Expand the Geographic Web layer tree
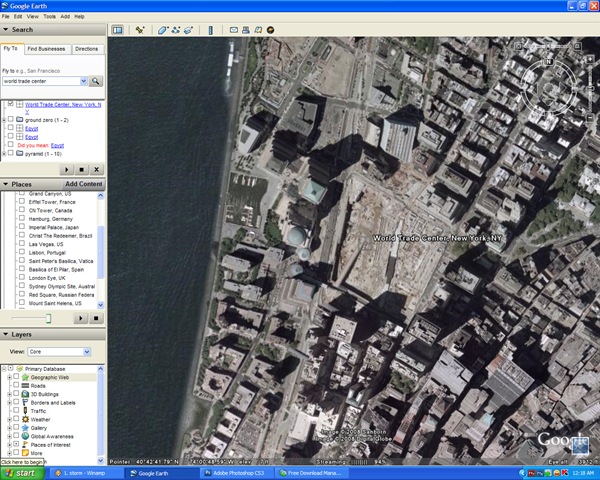Screen dimensions: 600x480 10,377
